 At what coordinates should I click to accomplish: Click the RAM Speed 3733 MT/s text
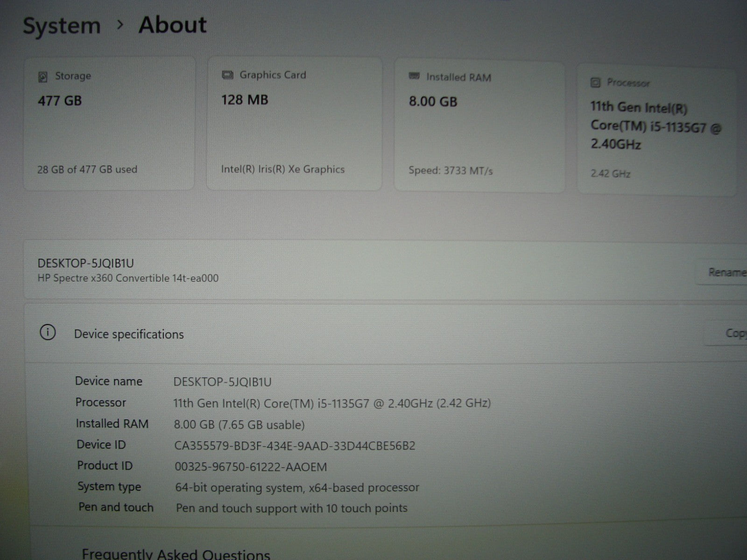pyautogui.click(x=451, y=171)
